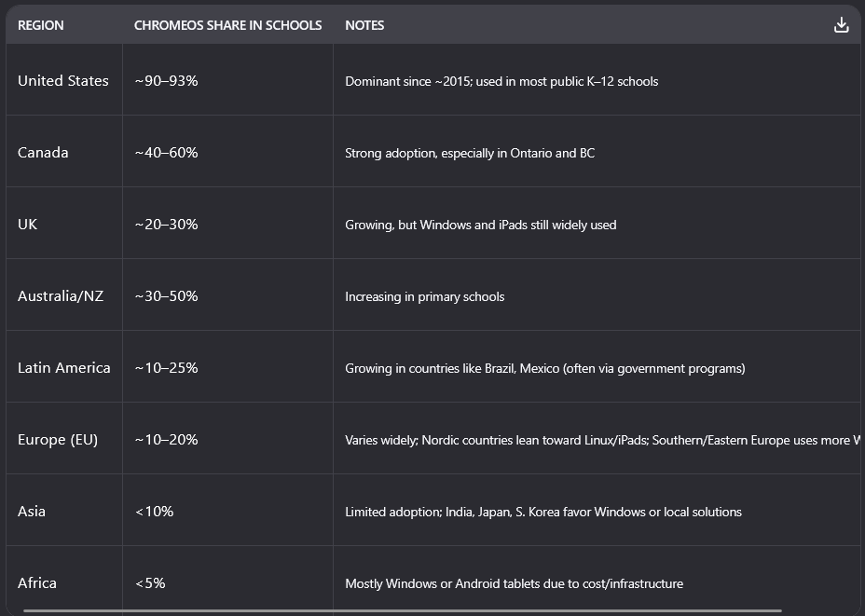
Task: Click the ~90–93% share value
Action: click(166, 81)
